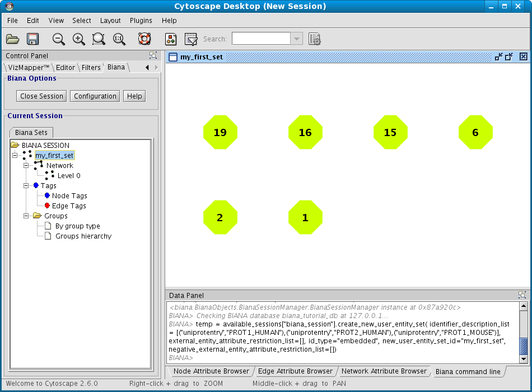Collapse the Tags tree branch
Viewport: 532px width, 392px height.
26,186
